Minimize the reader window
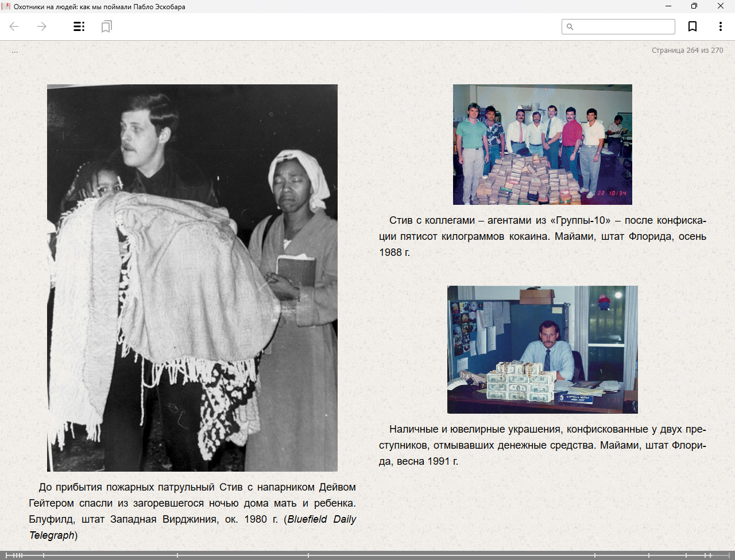 668,6
